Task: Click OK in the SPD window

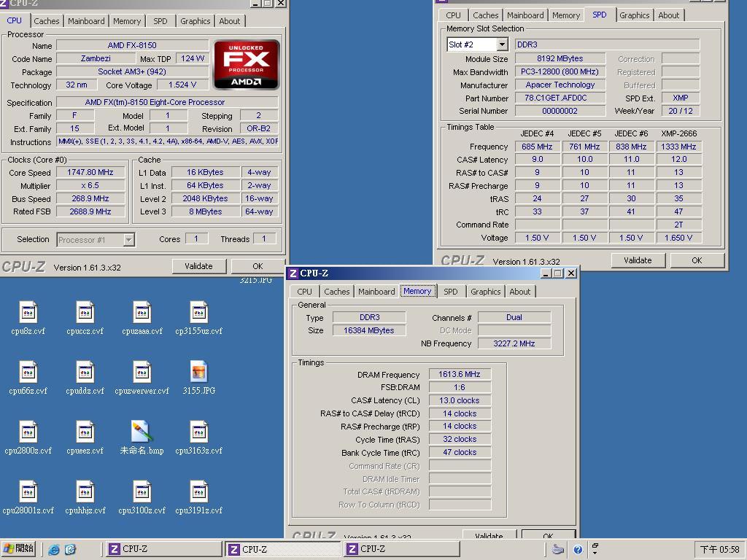Action: tap(697, 260)
